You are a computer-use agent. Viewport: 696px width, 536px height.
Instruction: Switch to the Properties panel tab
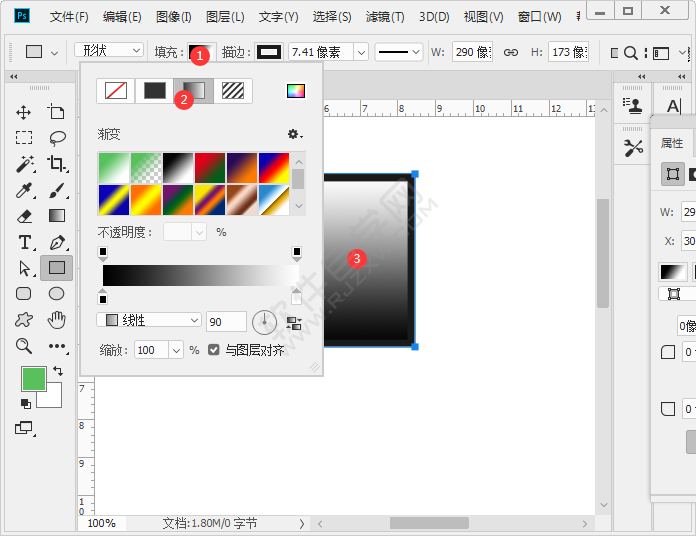pos(672,143)
